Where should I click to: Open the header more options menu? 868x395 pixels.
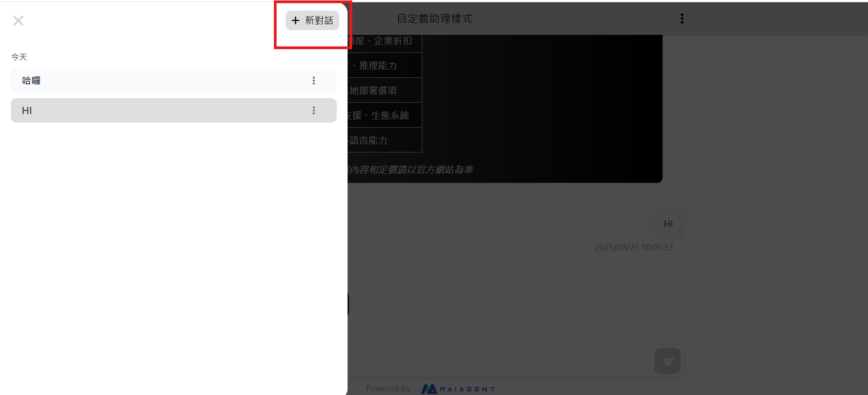tap(682, 19)
